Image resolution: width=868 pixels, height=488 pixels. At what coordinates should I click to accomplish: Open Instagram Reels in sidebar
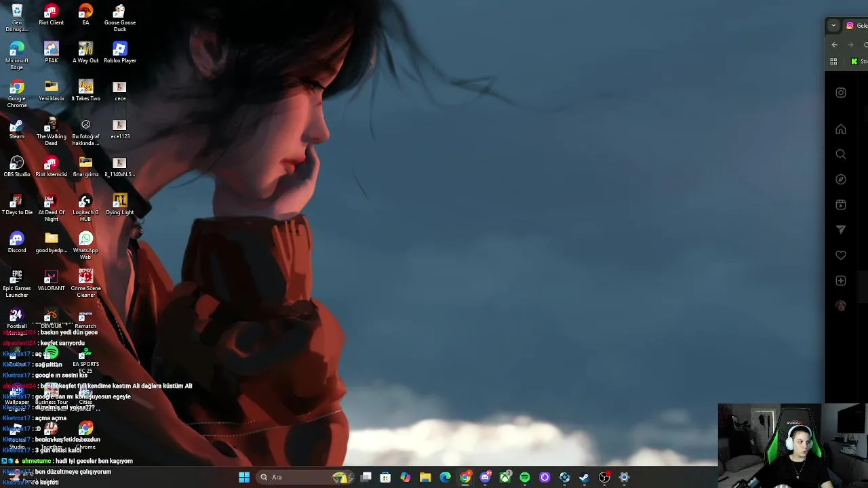pos(841,205)
